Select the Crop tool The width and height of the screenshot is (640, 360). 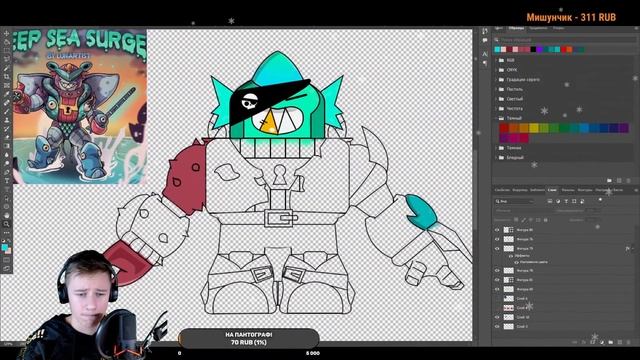[x=7, y=76]
